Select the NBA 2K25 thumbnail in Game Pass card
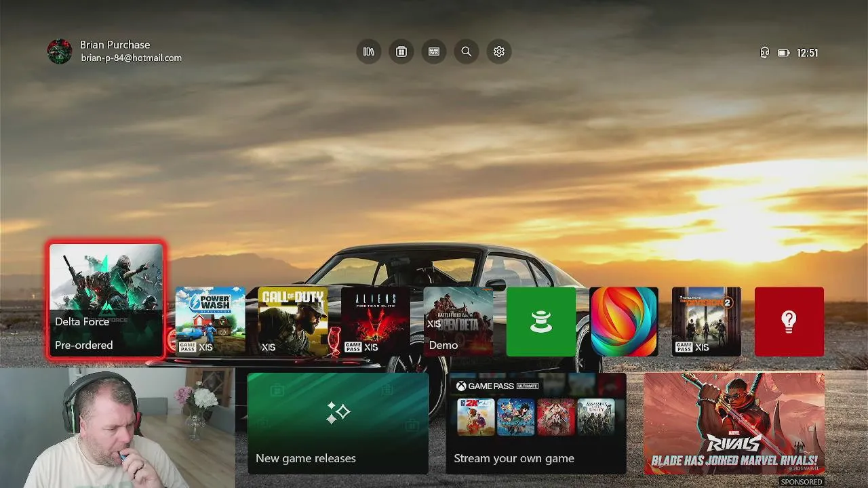This screenshot has width=868, height=488. (476, 417)
